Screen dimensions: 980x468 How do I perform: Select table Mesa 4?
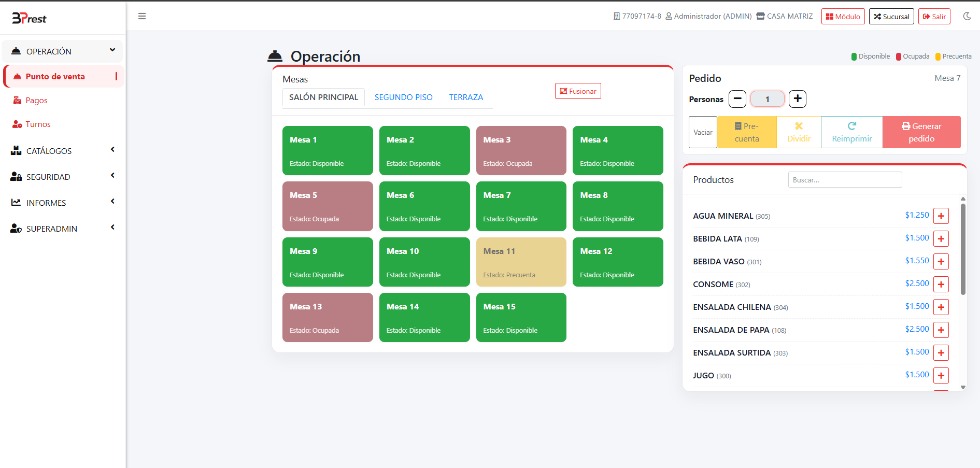[x=618, y=151]
